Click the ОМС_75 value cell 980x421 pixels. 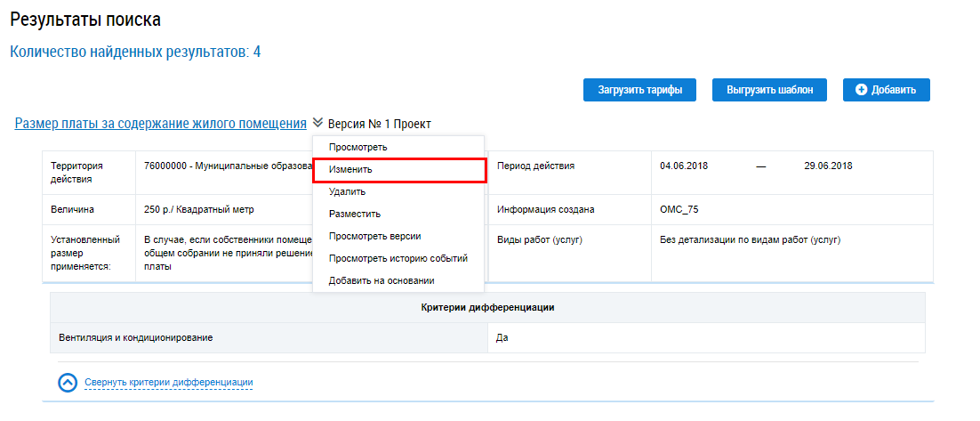679,210
